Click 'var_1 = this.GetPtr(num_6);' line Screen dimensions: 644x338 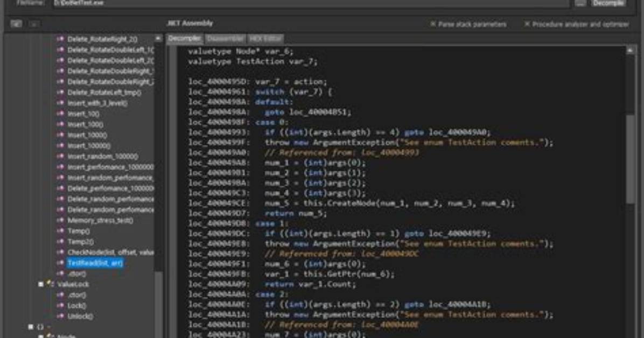(x=330, y=274)
